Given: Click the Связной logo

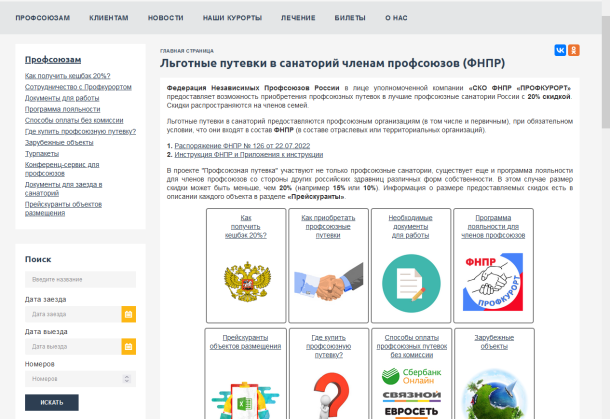Looking at the screenshot, I should click(x=412, y=396).
